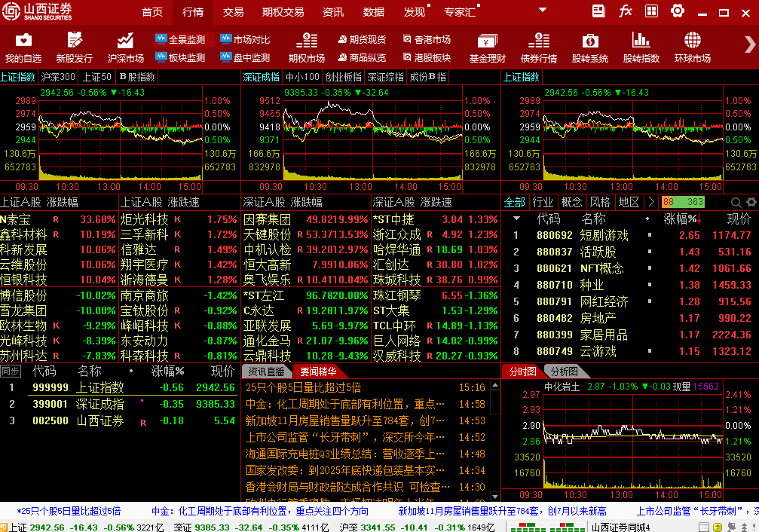Open 首页 menu
Viewport: 759px width, 532px height.
(x=152, y=12)
